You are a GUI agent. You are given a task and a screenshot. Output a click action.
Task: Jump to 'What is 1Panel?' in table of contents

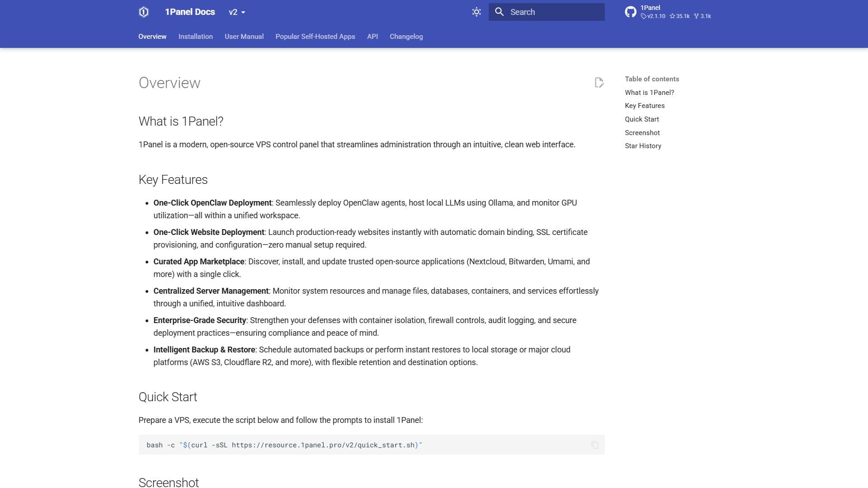click(649, 93)
